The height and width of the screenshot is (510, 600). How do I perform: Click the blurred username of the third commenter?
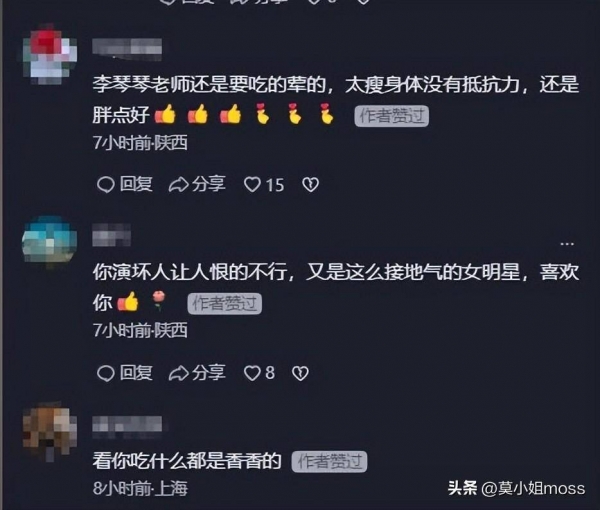pyautogui.click(x=127, y=426)
